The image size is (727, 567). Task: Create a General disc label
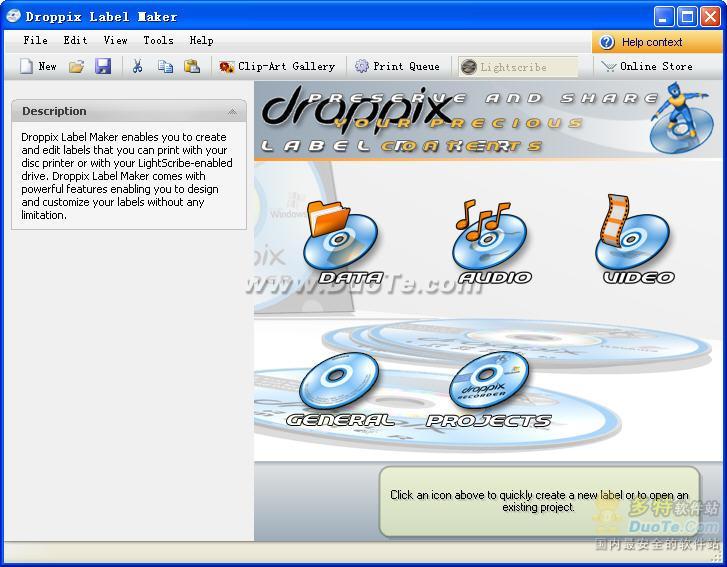coord(340,389)
